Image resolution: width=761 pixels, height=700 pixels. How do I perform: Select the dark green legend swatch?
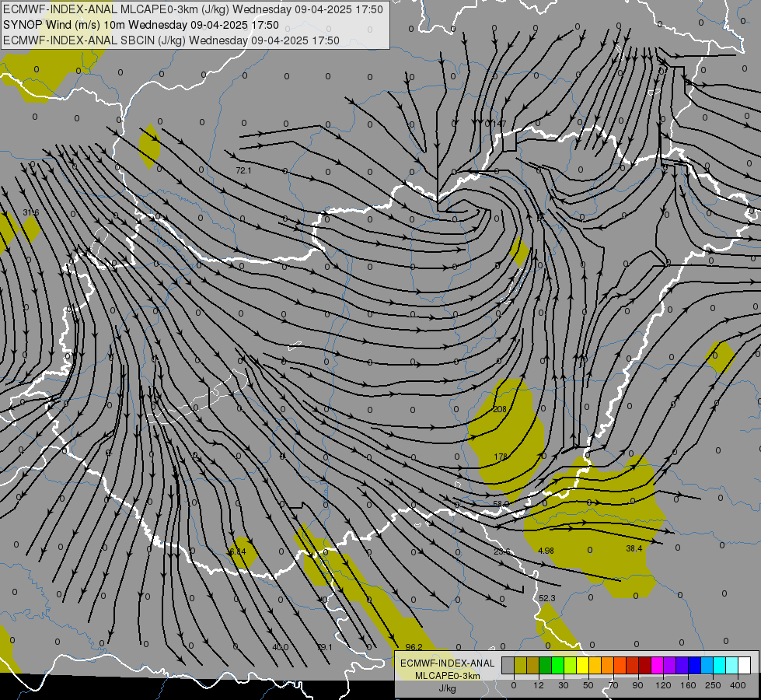coord(546,665)
